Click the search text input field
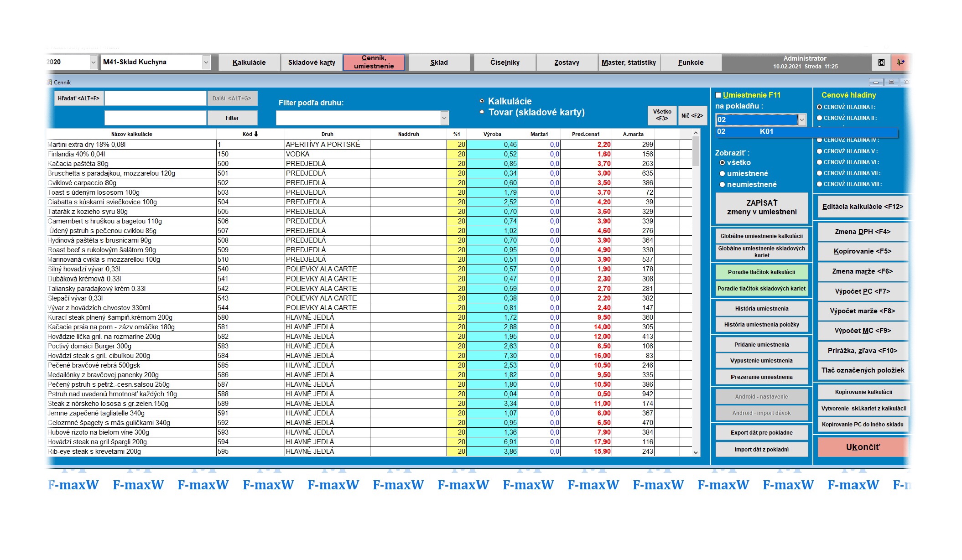The image size is (962, 560). point(156,99)
